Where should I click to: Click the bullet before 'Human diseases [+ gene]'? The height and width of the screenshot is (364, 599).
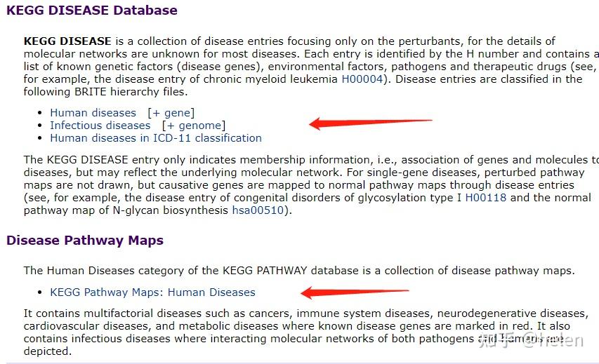(40, 114)
